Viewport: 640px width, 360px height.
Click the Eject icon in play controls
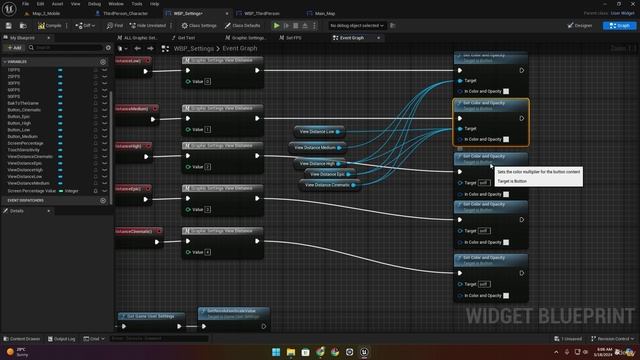point(305,26)
